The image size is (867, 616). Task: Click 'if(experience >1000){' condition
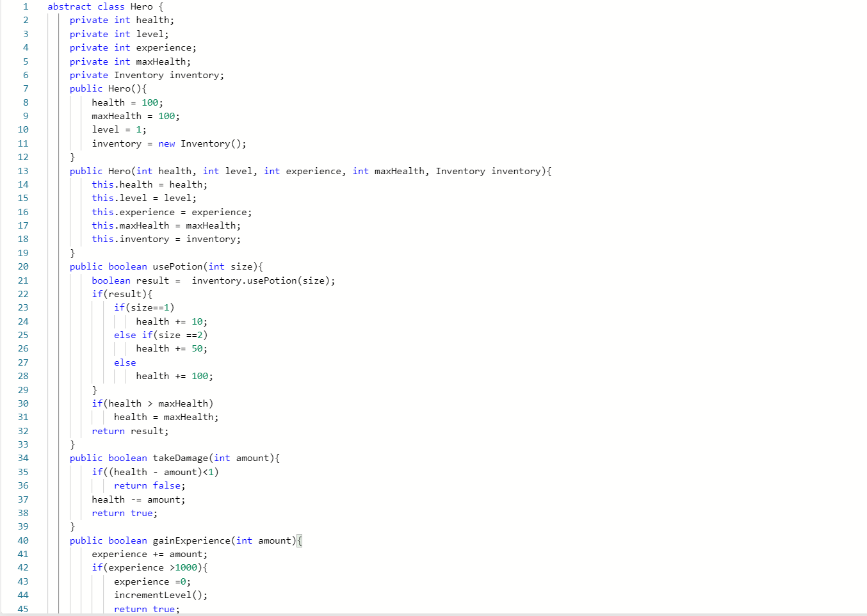tap(150, 567)
